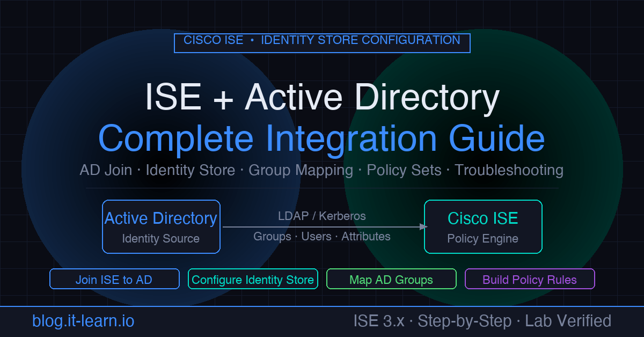644x337 pixels.
Task: Open the Configure Identity Store step
Action: click(253, 279)
